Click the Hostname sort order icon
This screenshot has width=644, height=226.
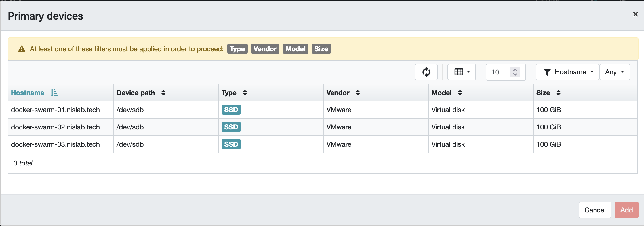point(54,93)
